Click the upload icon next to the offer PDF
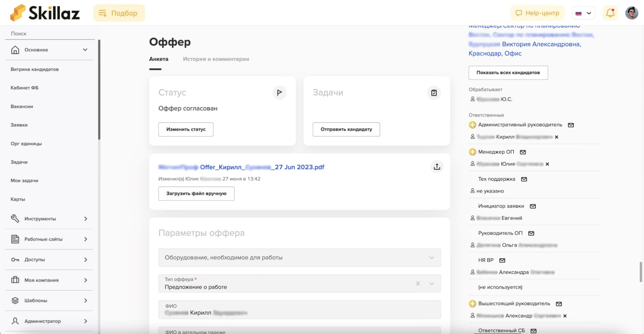Image resolution: width=644 pixels, height=334 pixels. (436, 167)
